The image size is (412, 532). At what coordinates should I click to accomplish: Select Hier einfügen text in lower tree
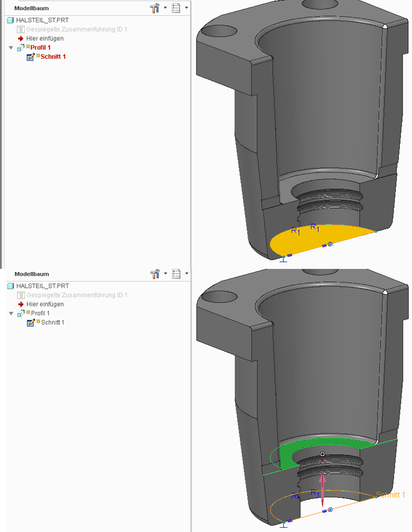[45, 304]
